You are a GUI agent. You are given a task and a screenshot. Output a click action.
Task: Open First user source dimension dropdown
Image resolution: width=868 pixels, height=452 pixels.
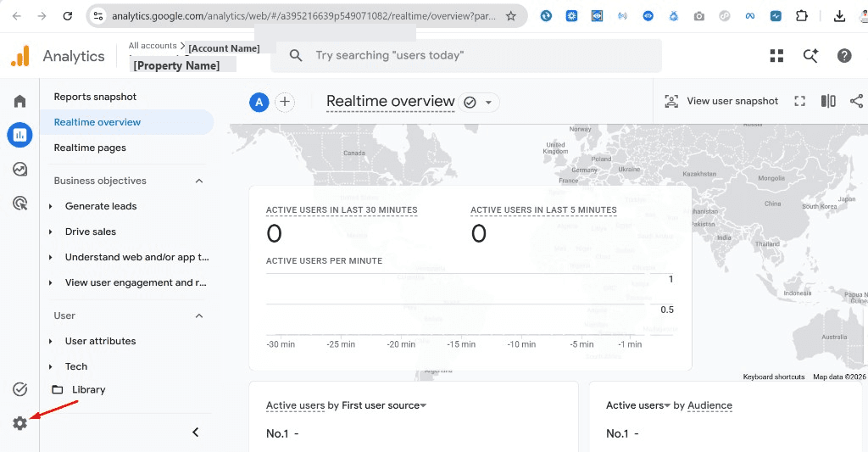click(424, 405)
